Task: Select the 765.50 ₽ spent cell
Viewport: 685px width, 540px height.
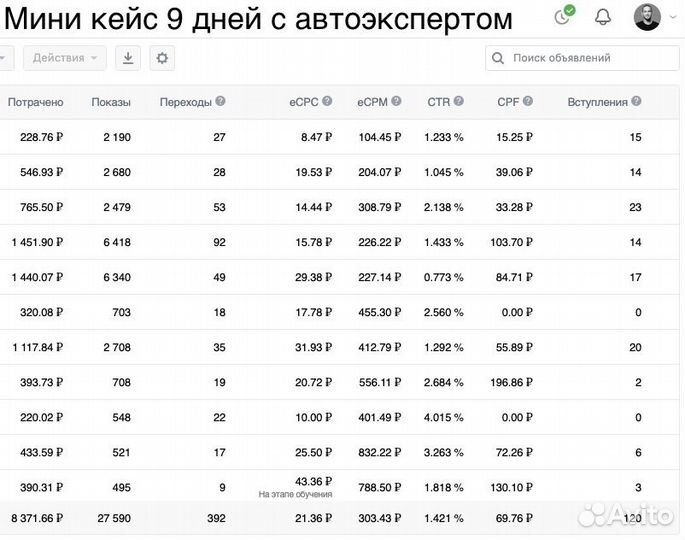Action: click(x=42, y=207)
